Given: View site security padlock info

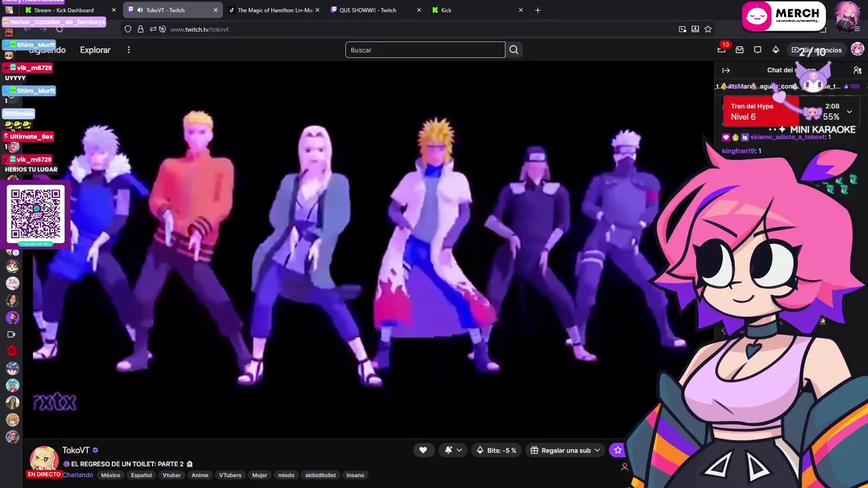Looking at the screenshot, I should (140, 29).
